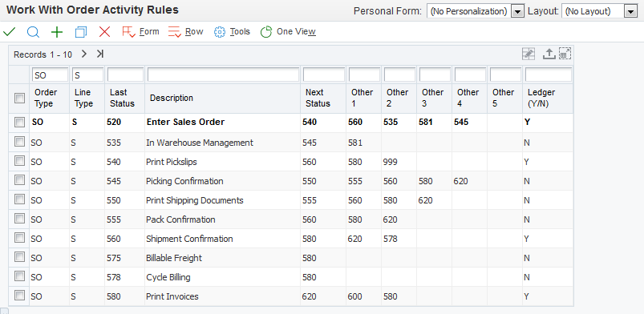The width and height of the screenshot is (644, 314).
Task: Check the Cycle Billing row
Action: point(19,276)
